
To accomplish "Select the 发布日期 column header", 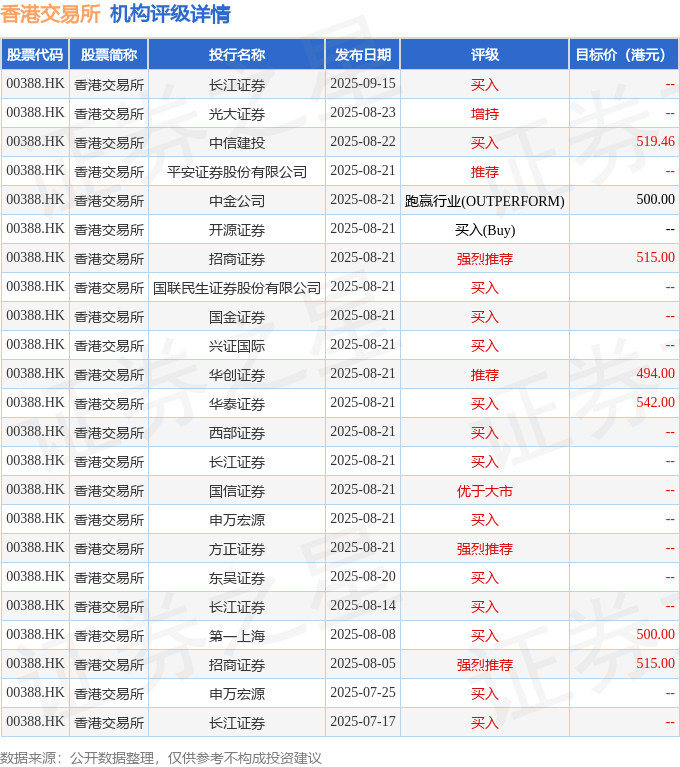I will point(363,55).
